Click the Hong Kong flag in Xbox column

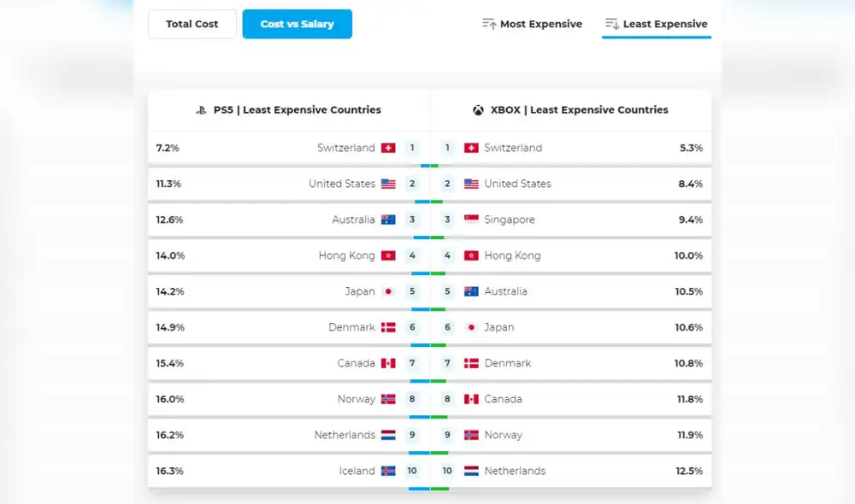pos(471,255)
